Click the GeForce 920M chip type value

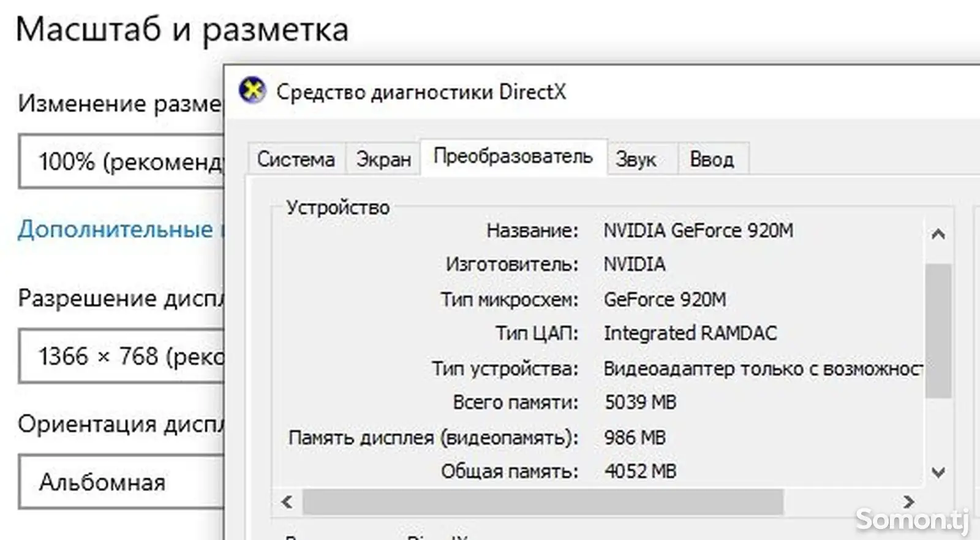665,300
